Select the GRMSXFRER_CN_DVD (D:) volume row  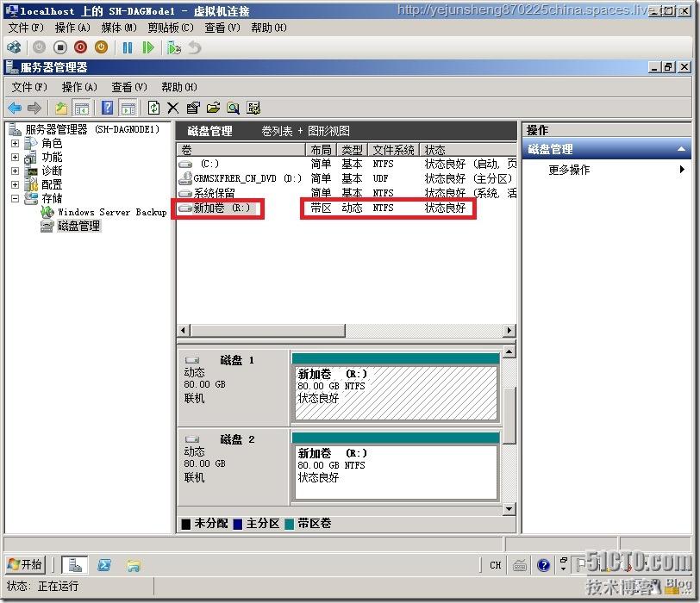[347, 178]
